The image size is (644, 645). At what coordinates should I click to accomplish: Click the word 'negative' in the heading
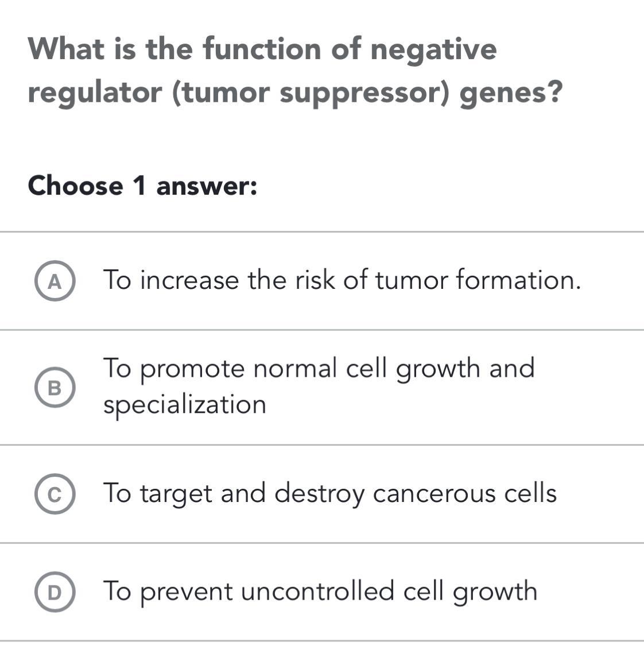click(x=433, y=48)
